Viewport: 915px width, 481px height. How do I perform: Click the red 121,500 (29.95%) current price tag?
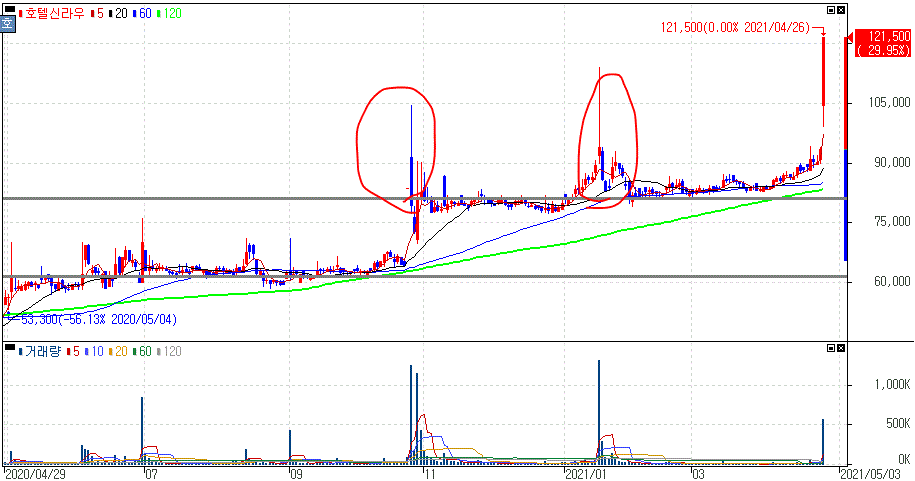[883, 44]
